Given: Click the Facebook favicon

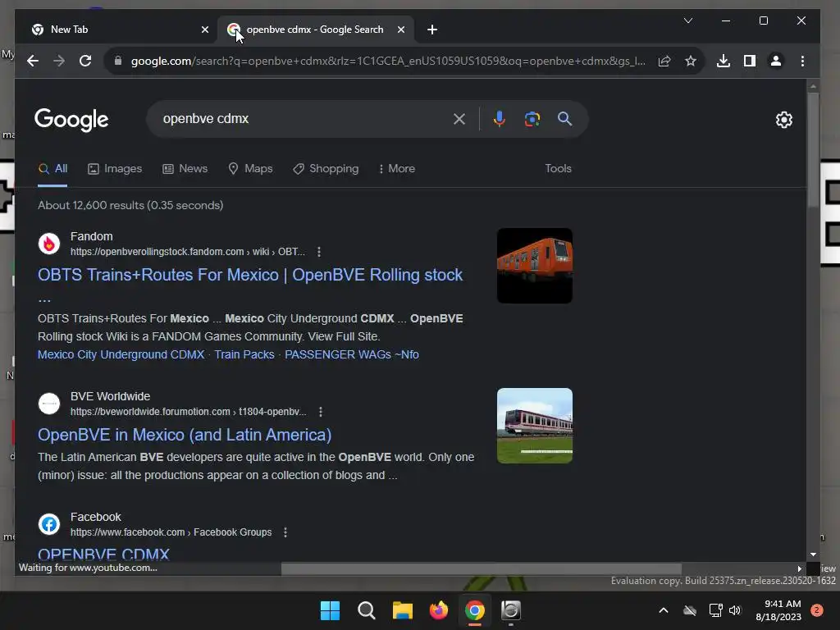Looking at the screenshot, I should coord(49,524).
